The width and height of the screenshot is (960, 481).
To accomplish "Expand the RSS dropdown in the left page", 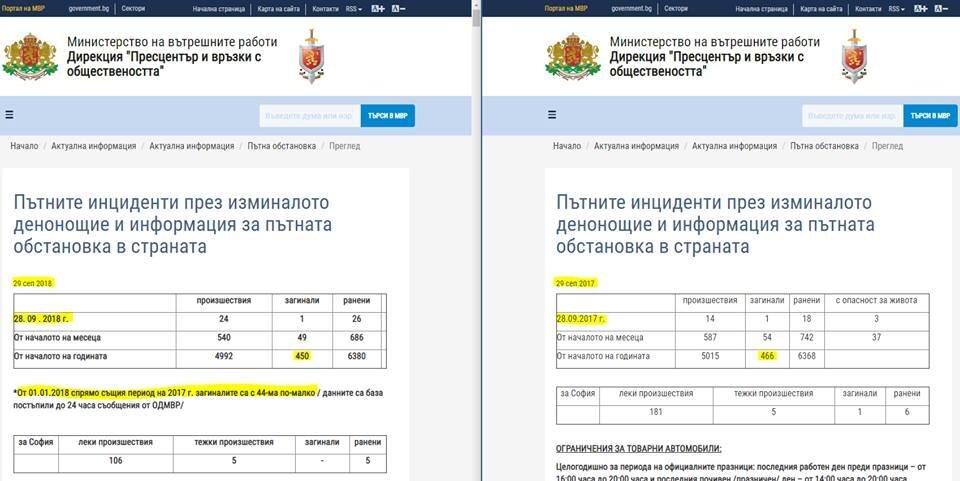I will [354, 9].
